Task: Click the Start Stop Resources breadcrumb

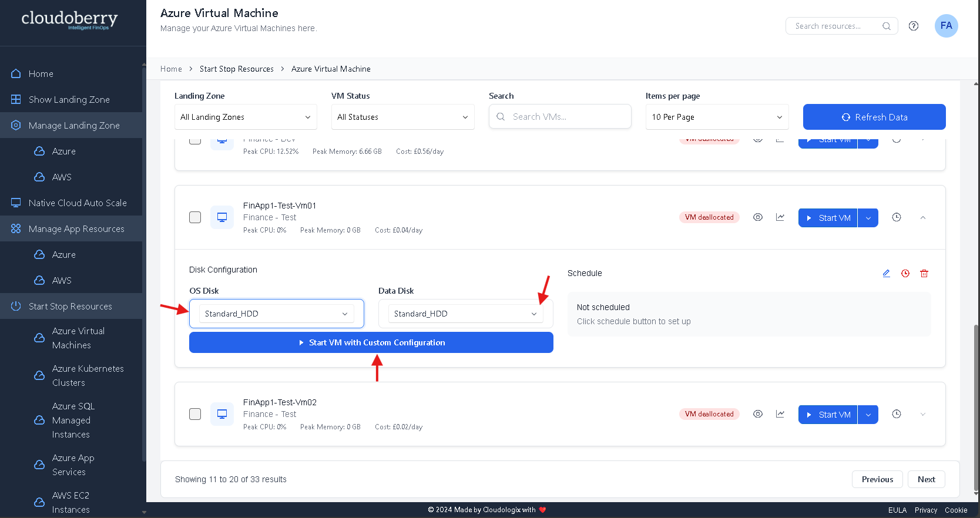Action: coord(237,69)
